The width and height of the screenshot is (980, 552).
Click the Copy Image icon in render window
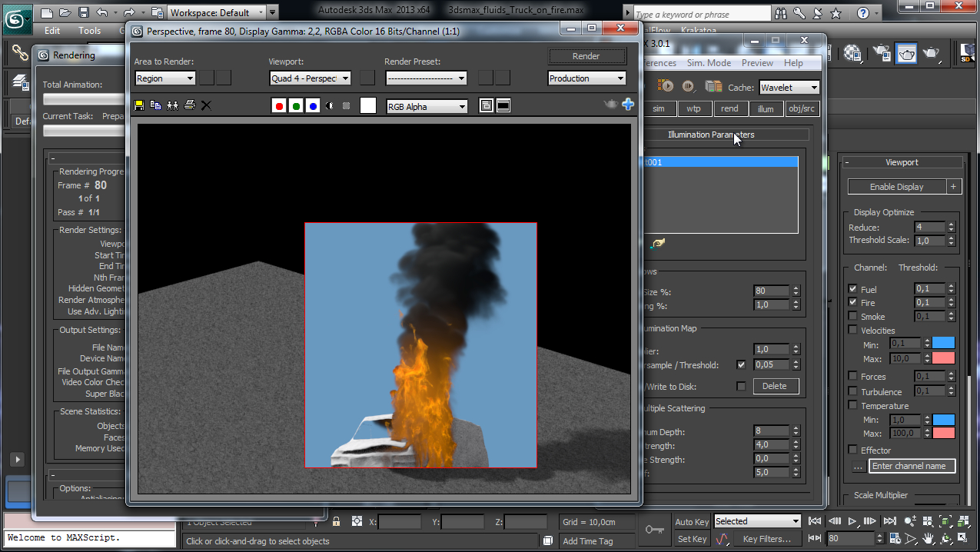click(155, 105)
